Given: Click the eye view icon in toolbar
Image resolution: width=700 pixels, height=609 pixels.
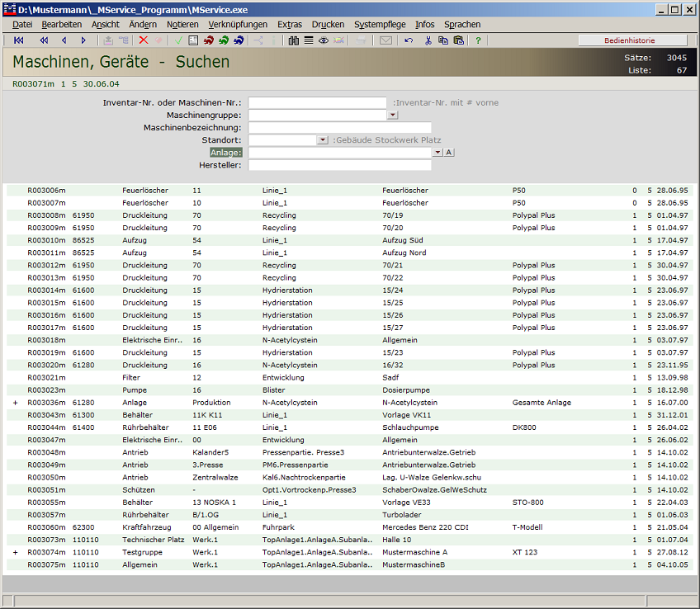Looking at the screenshot, I should point(324,40).
